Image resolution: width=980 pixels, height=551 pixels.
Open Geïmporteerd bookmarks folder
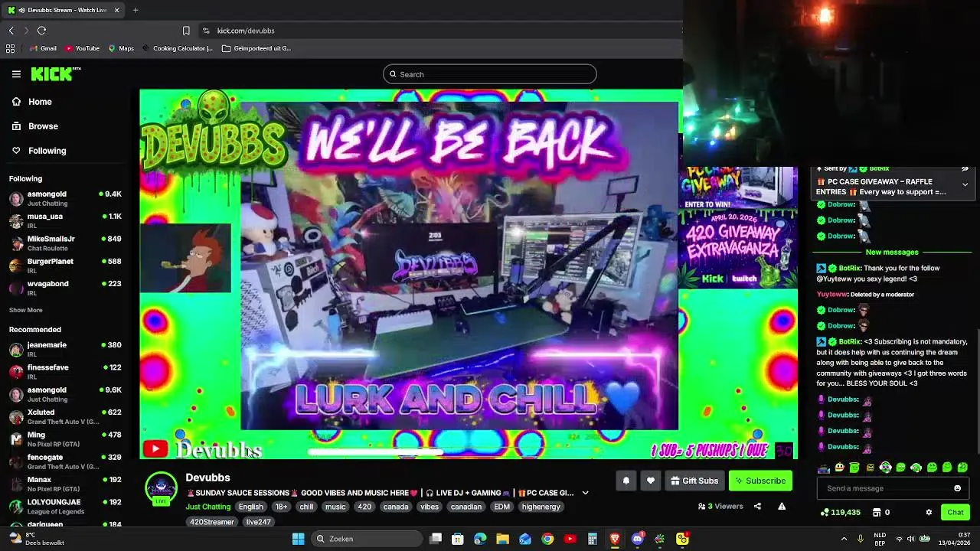click(256, 48)
